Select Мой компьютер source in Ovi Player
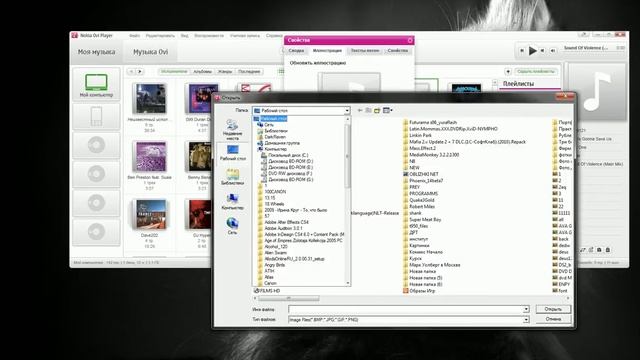The image size is (640, 360). 96,85
